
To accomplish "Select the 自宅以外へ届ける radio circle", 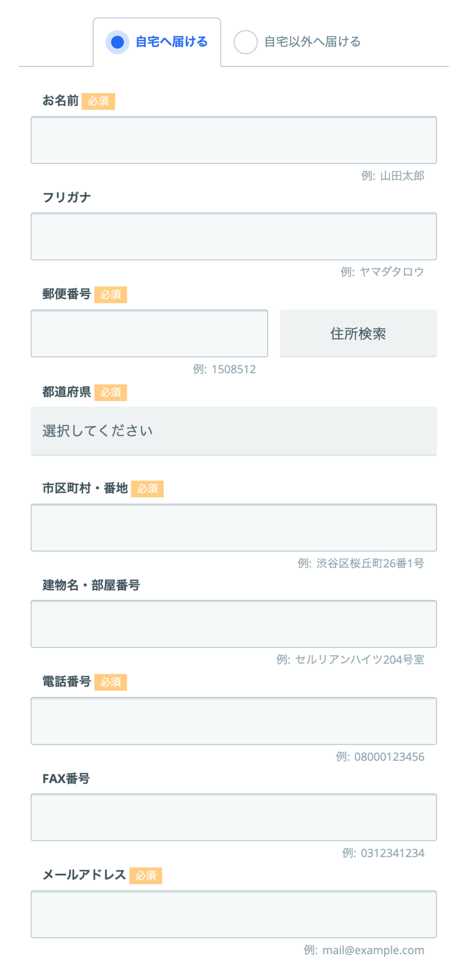I will (245, 42).
